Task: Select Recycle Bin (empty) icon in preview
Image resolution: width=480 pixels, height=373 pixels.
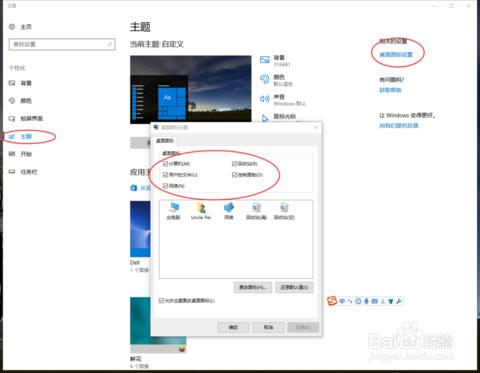Action: coord(284,207)
